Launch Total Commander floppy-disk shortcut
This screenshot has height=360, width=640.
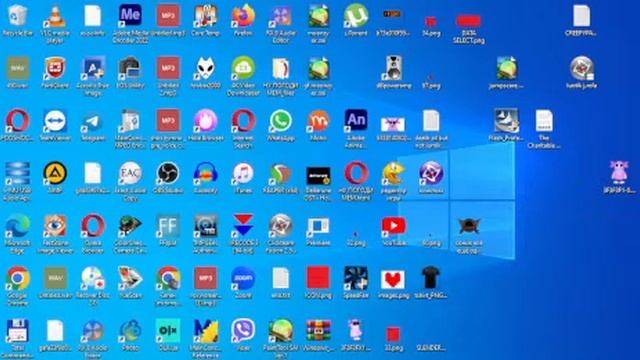pyautogui.click(x=18, y=331)
